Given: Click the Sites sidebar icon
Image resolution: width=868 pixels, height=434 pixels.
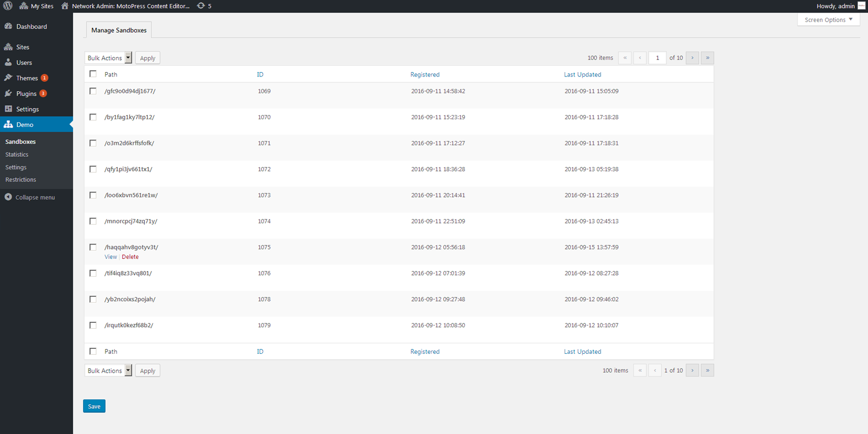Looking at the screenshot, I should (8, 47).
